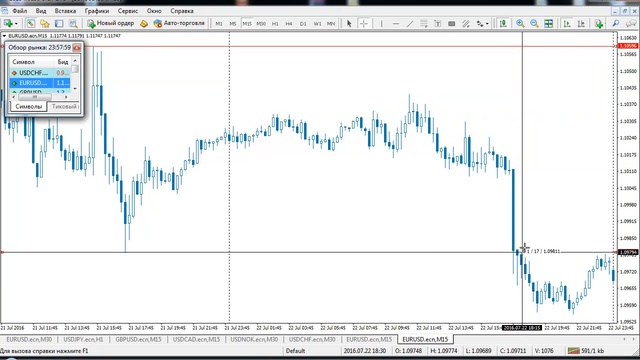This screenshot has height=360, width=640.
Task: Switch timeframe to M30
Action: [261, 24]
